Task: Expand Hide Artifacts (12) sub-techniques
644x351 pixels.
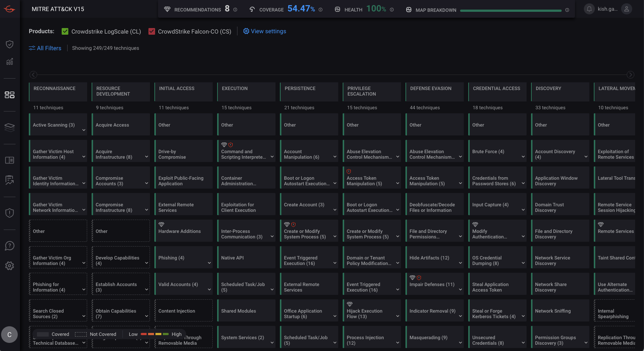Action: (x=460, y=263)
